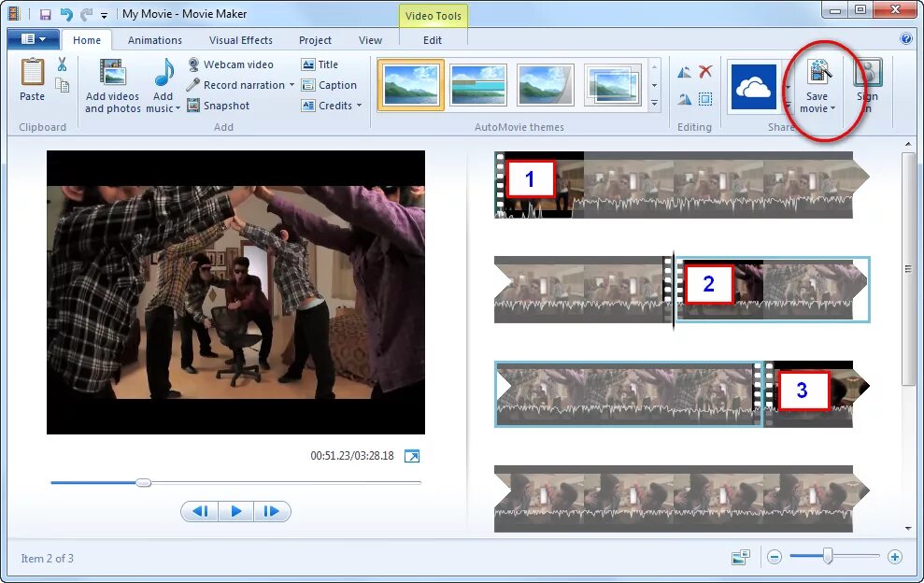Click the zoom time scale slider handle

(828, 556)
